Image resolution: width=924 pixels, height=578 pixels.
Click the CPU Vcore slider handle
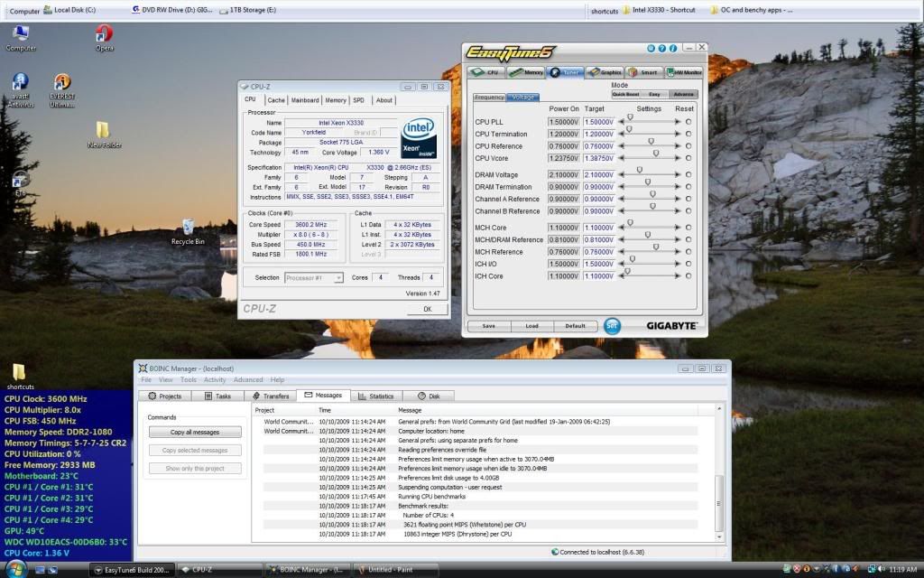coord(655,154)
